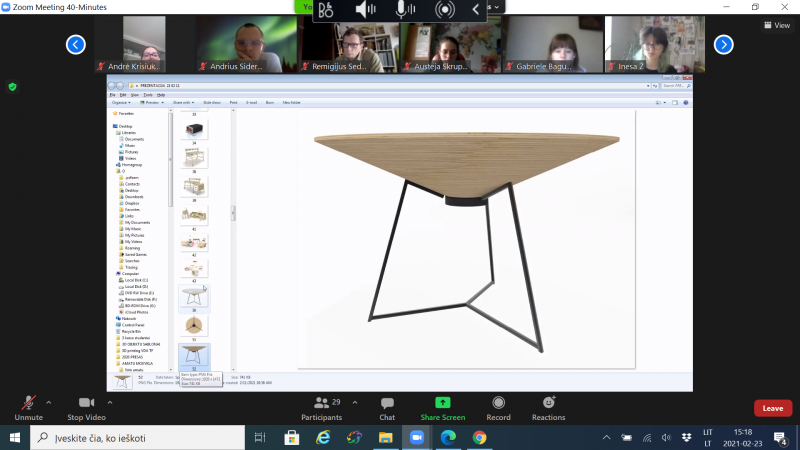Expand participants options arrow
This screenshot has height=450, width=800.
pyautogui.click(x=355, y=403)
